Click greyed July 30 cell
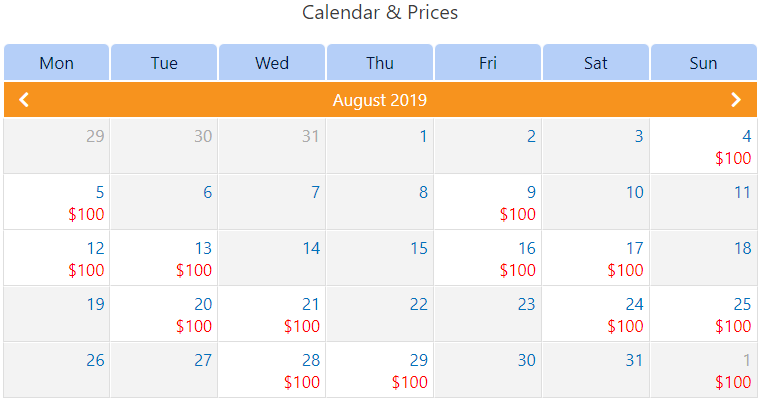 click(x=164, y=146)
